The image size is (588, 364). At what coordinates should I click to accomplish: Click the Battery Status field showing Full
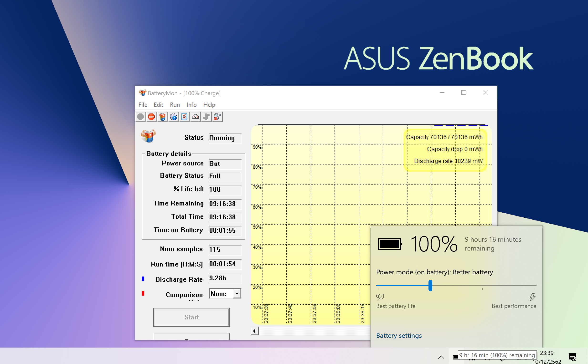point(225,176)
